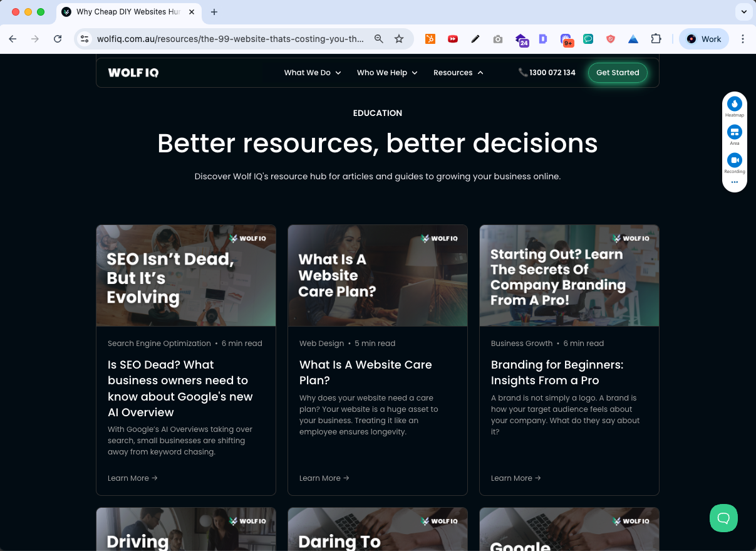
Task: Click the SEO Isn't Dead article thumbnail
Action: pos(185,276)
